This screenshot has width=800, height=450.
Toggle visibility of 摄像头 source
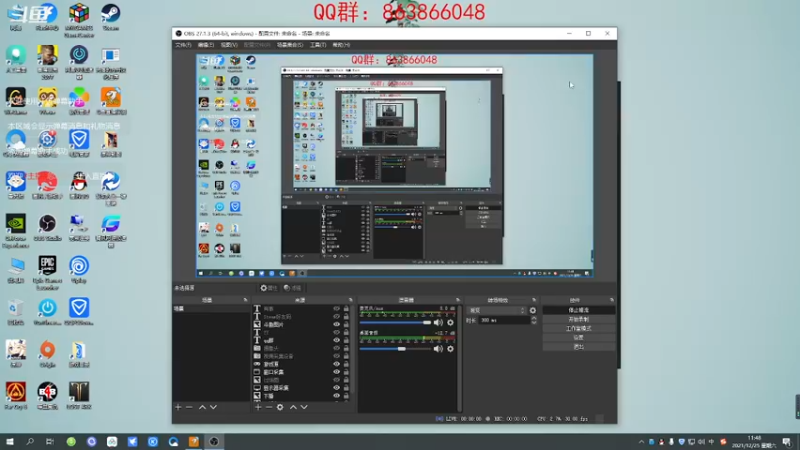coord(336,348)
